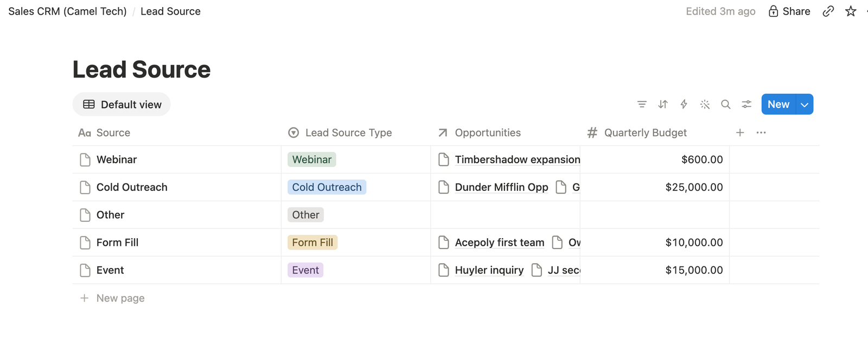Open the filter icon in database toolbar
Viewport: 868px width, 351px height.
tap(642, 104)
